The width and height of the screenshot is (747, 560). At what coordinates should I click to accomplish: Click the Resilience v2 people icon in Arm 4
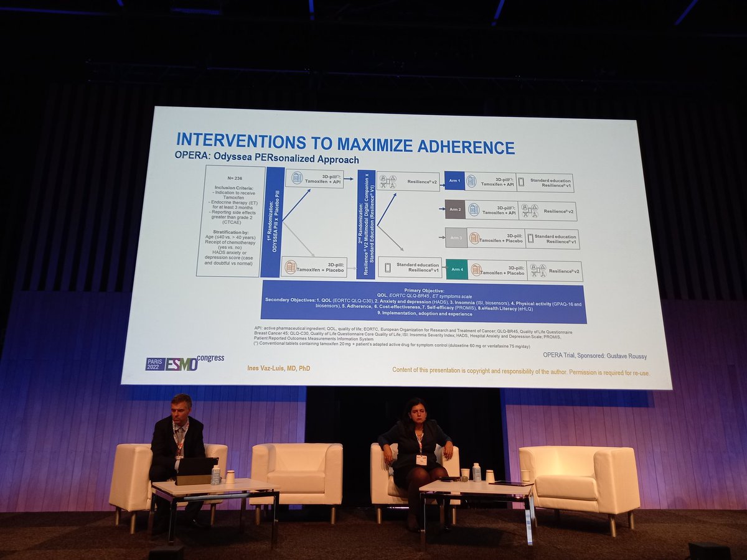pos(537,271)
